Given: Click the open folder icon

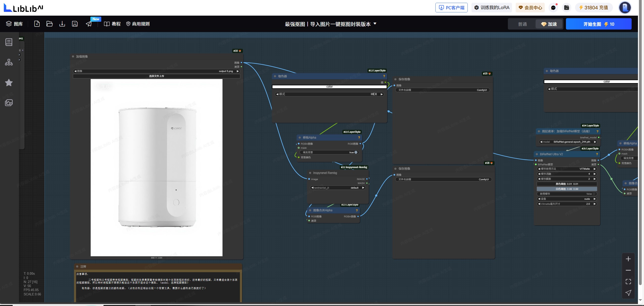Looking at the screenshot, I should coord(49,24).
